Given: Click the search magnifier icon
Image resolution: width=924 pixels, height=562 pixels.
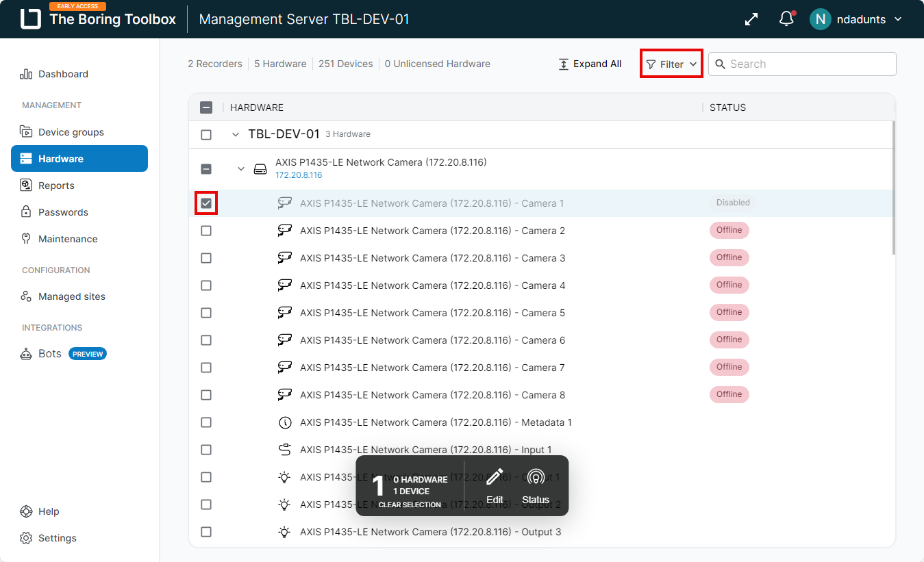Looking at the screenshot, I should coord(721,64).
